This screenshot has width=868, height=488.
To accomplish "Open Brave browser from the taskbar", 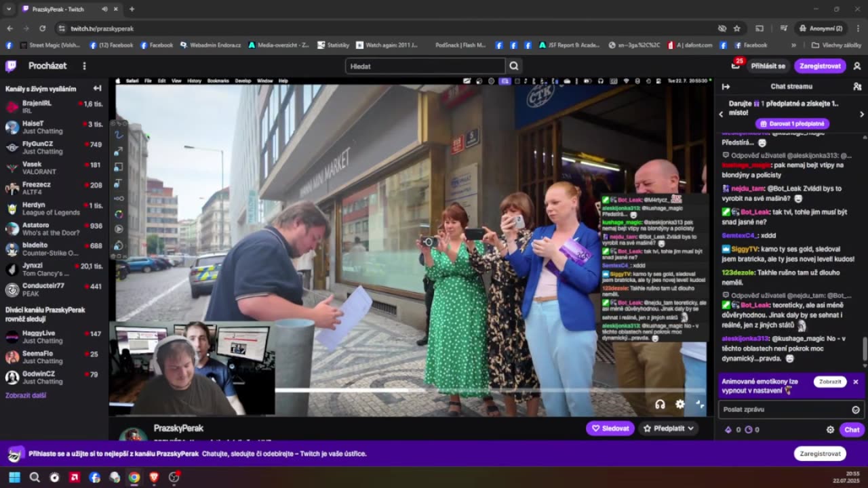I will 154,477.
